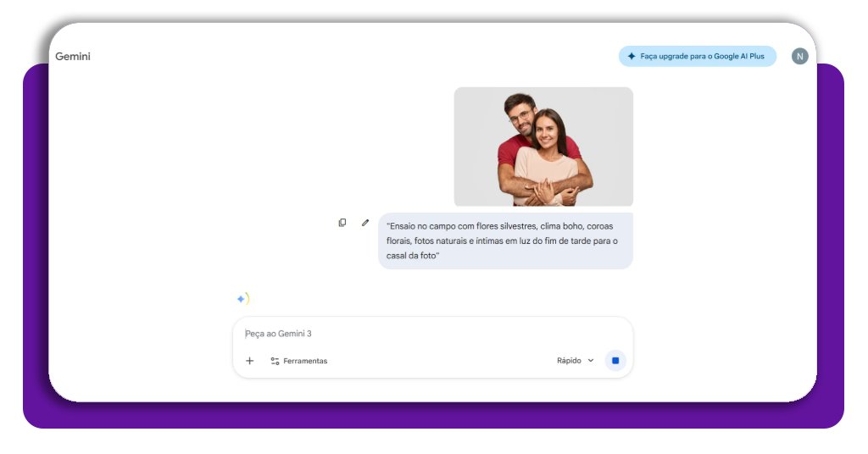Edit the prompt with the pencil icon
This screenshot has width=868, height=454.
pos(365,223)
